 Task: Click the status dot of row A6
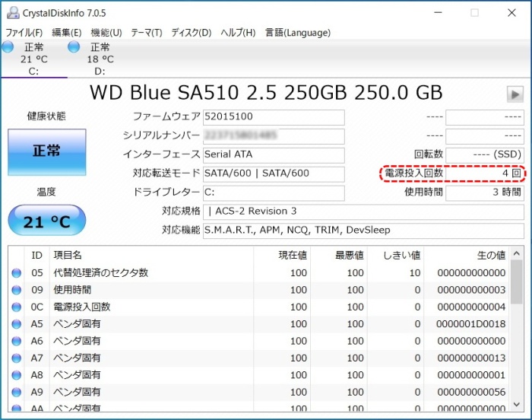pos(16,341)
